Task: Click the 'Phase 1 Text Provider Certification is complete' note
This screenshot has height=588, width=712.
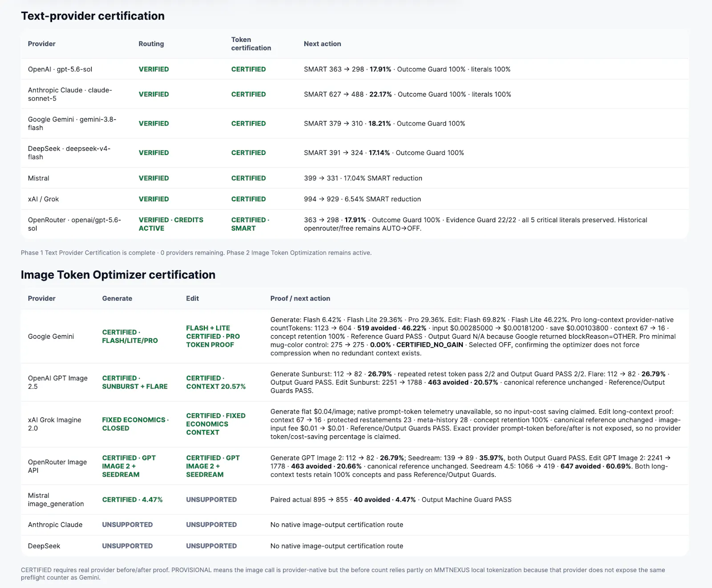Action: [196, 253]
